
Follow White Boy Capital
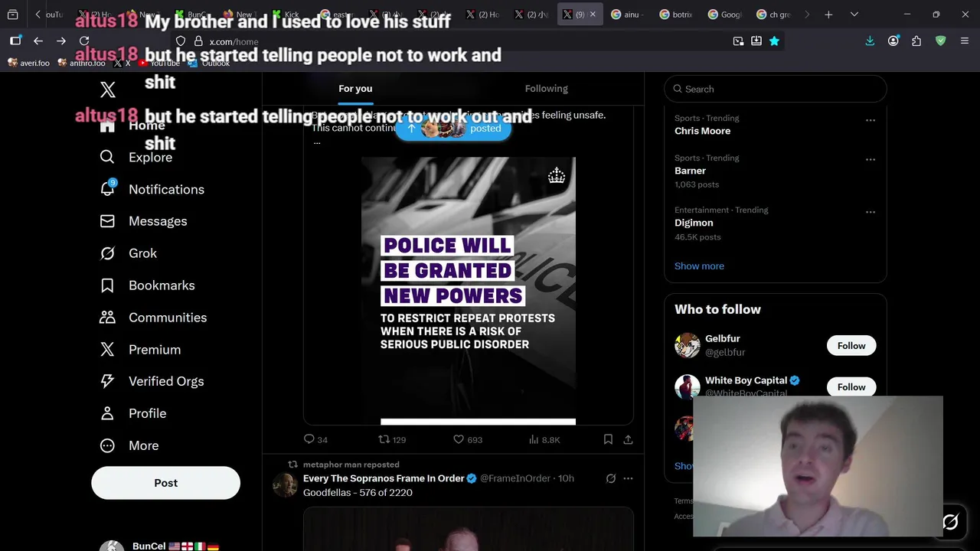click(851, 387)
